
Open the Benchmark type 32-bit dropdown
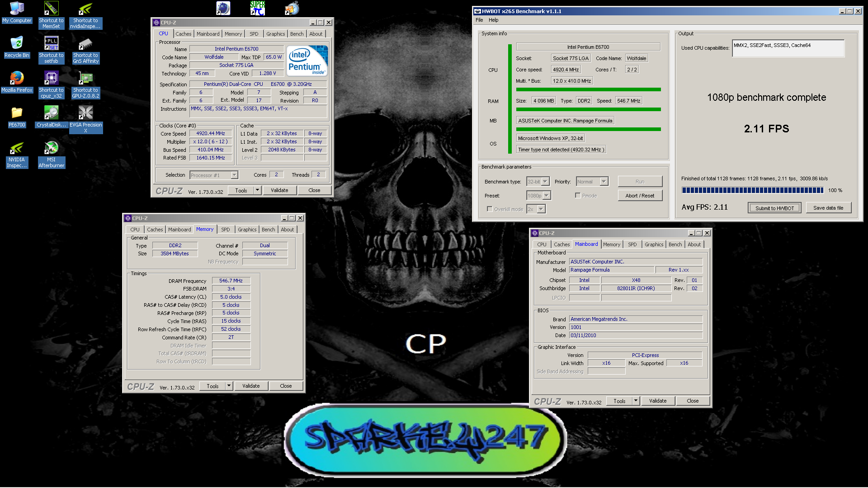[545, 182]
